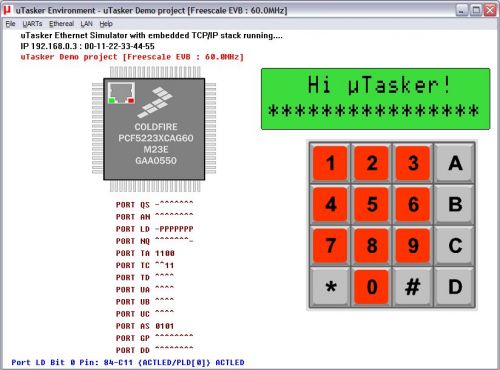Viewport: 500px width, 370px height.
Task: Click the uTasker app icon in title bar
Action: (x=7, y=10)
